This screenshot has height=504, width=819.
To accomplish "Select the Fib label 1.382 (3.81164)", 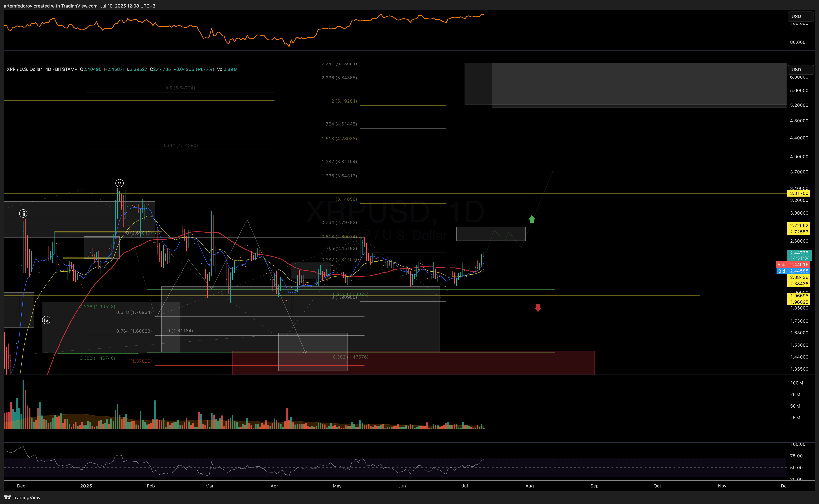I will [x=339, y=162].
